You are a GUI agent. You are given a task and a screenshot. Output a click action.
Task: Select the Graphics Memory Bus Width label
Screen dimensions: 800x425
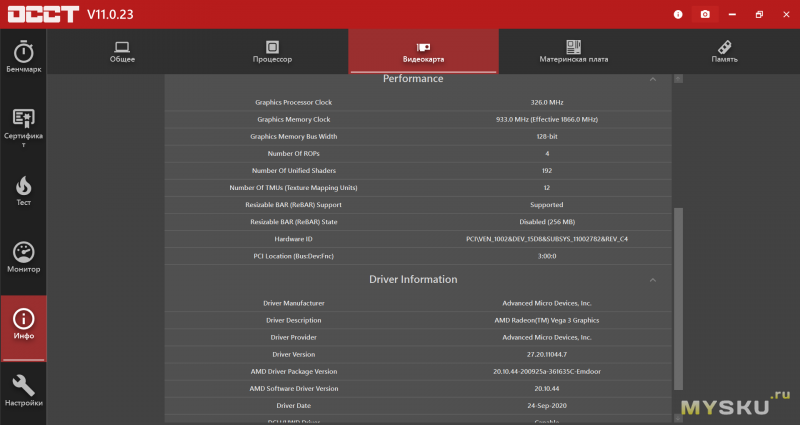coord(293,137)
